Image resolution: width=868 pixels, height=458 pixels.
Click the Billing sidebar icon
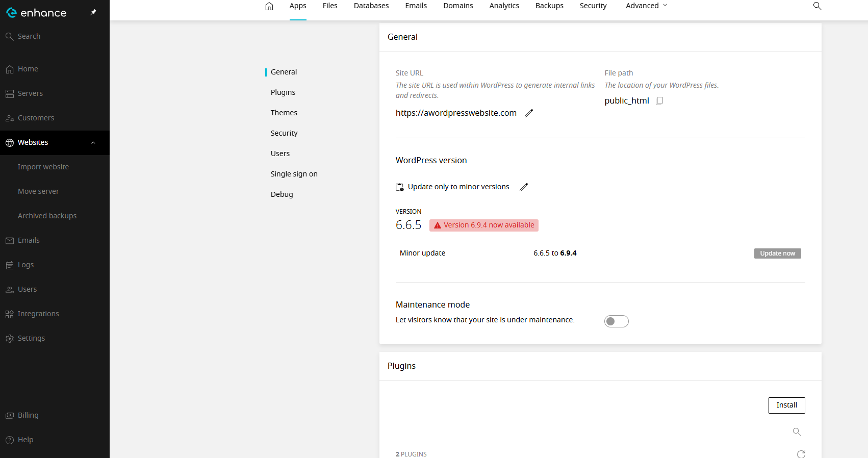(10, 416)
